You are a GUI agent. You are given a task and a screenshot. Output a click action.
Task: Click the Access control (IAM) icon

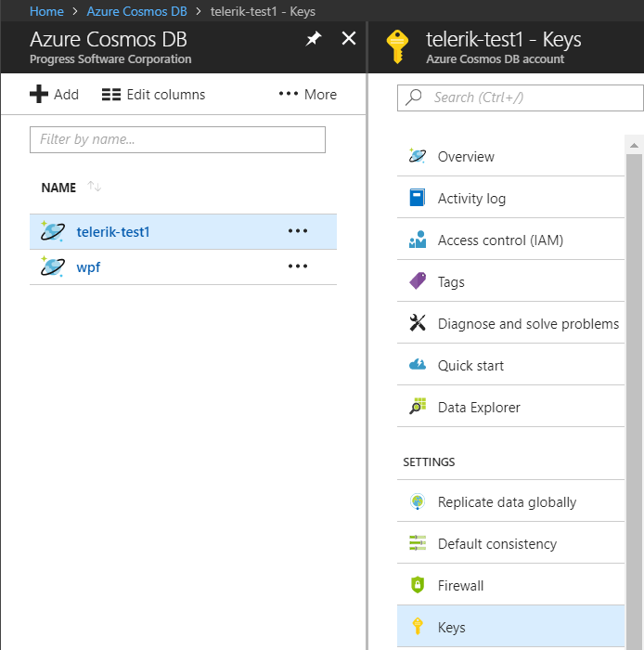tap(418, 240)
